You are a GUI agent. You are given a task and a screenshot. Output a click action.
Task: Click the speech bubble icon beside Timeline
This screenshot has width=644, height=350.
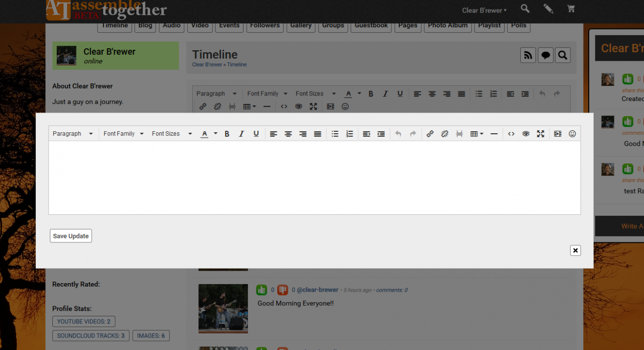pos(545,55)
